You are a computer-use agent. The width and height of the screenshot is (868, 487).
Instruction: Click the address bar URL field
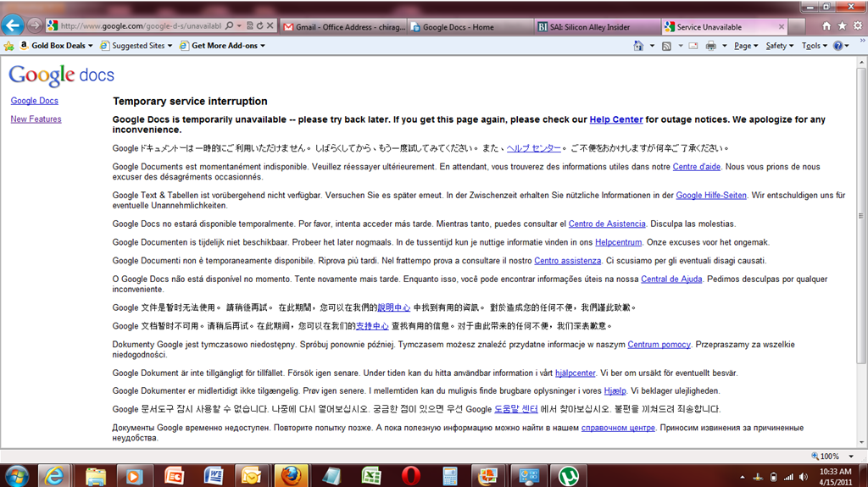pyautogui.click(x=141, y=25)
